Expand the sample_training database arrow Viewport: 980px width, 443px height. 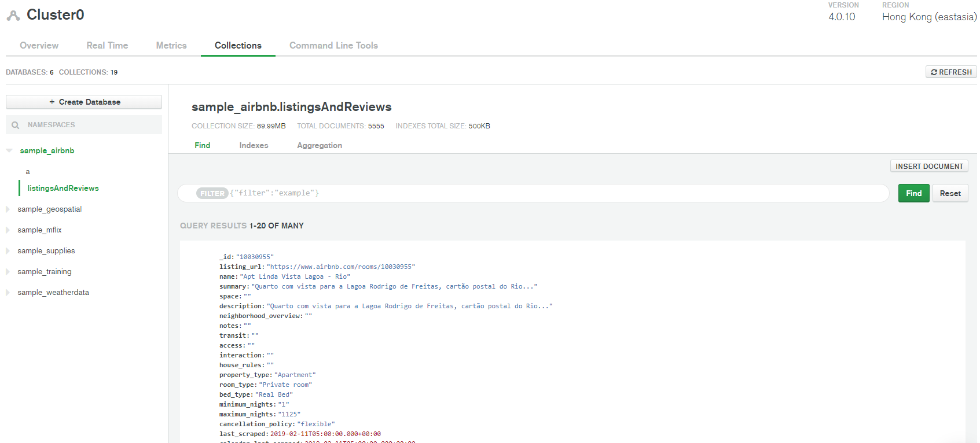tap(8, 272)
